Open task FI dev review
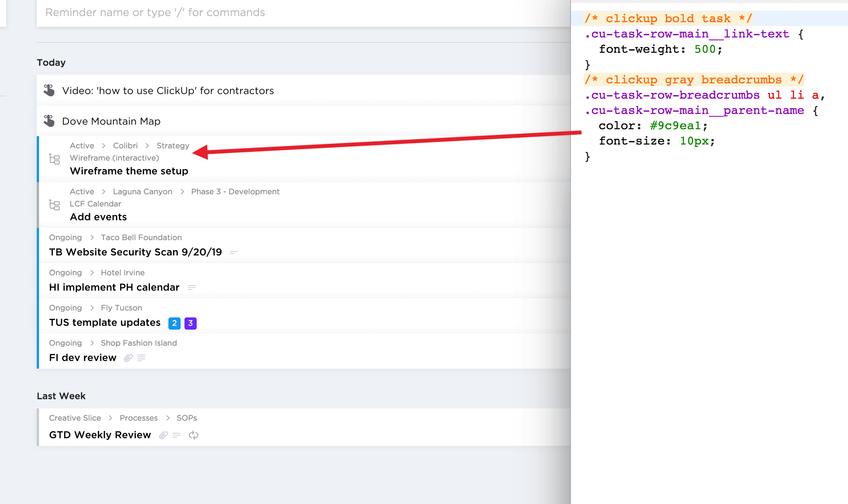 point(83,358)
